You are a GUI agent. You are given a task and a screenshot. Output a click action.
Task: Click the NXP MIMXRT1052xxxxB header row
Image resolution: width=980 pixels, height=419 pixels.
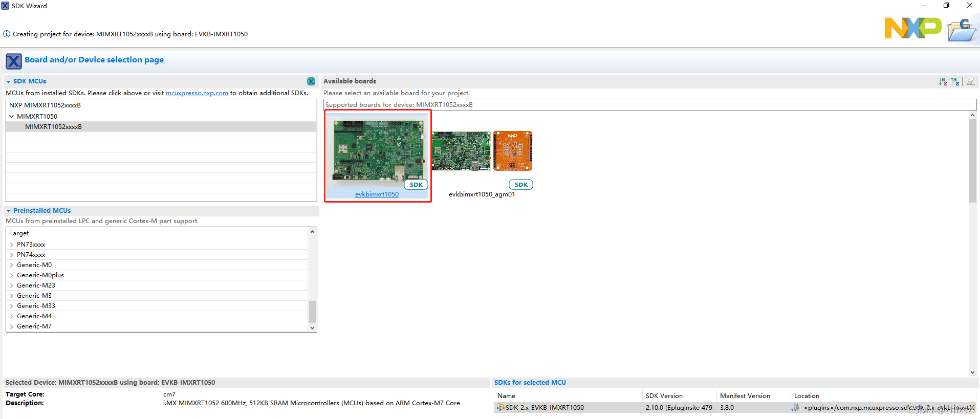click(x=161, y=105)
